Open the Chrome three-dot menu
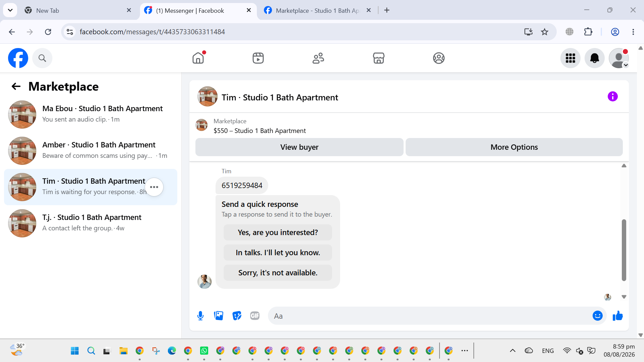 pos(633,32)
